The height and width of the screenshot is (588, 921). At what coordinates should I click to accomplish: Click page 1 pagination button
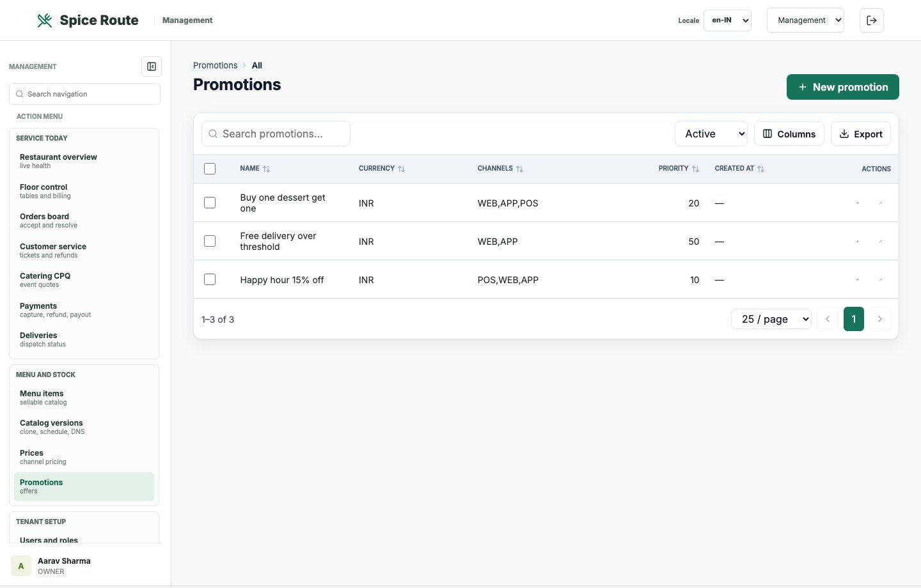click(854, 319)
